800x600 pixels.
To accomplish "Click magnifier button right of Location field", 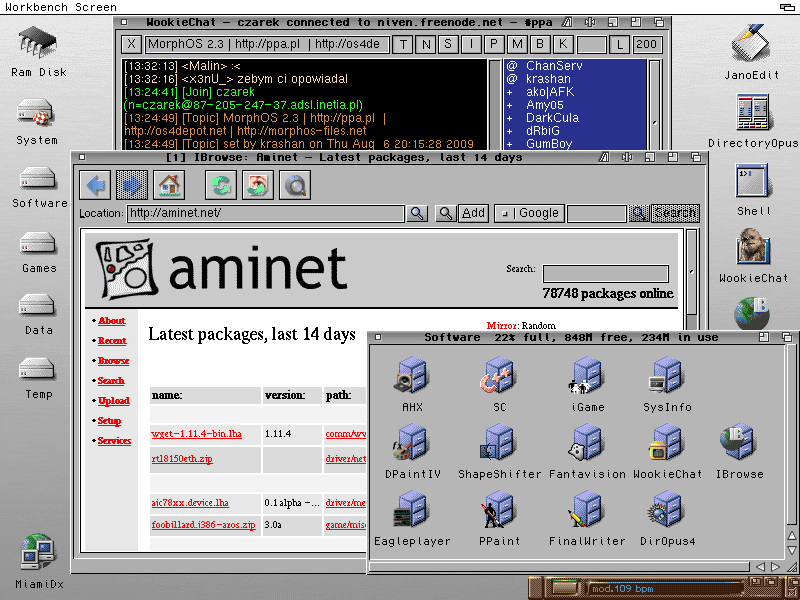I will (417, 213).
